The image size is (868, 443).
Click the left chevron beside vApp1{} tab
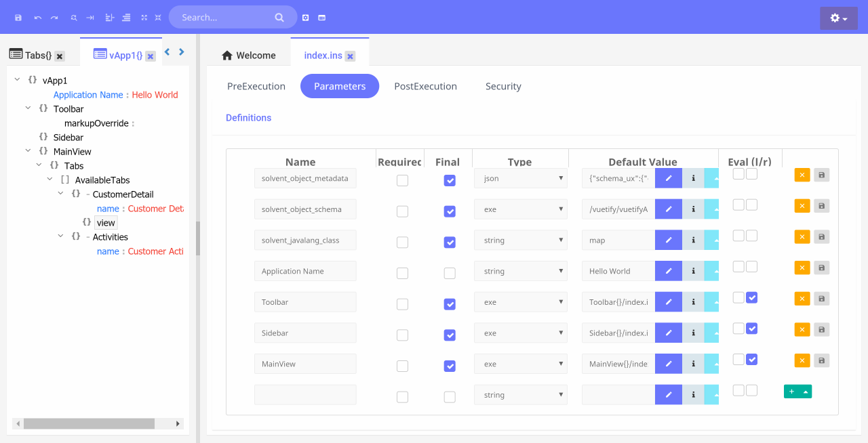click(x=167, y=51)
